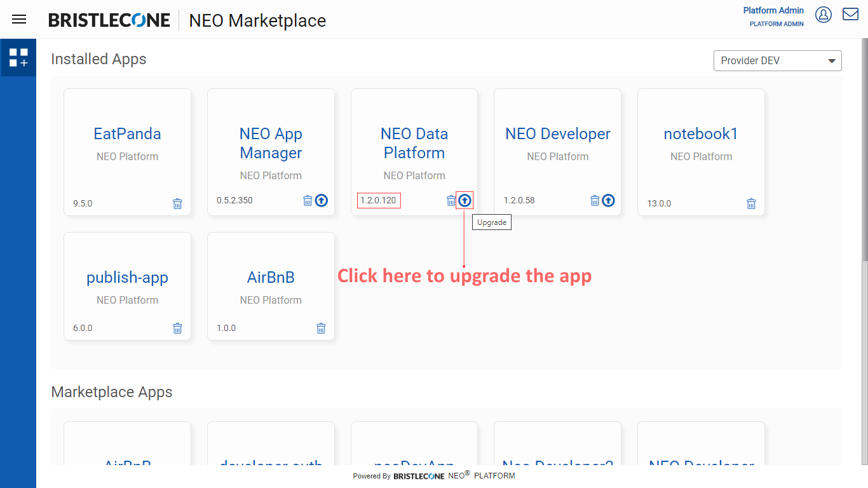Open the Provider DEV dropdown
The image size is (868, 488).
[x=778, y=61]
